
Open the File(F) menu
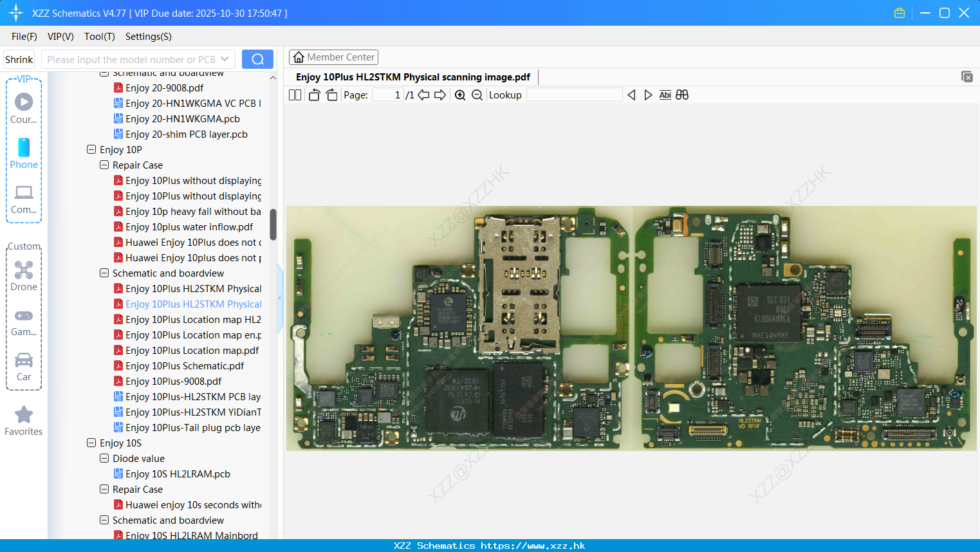coord(24,37)
